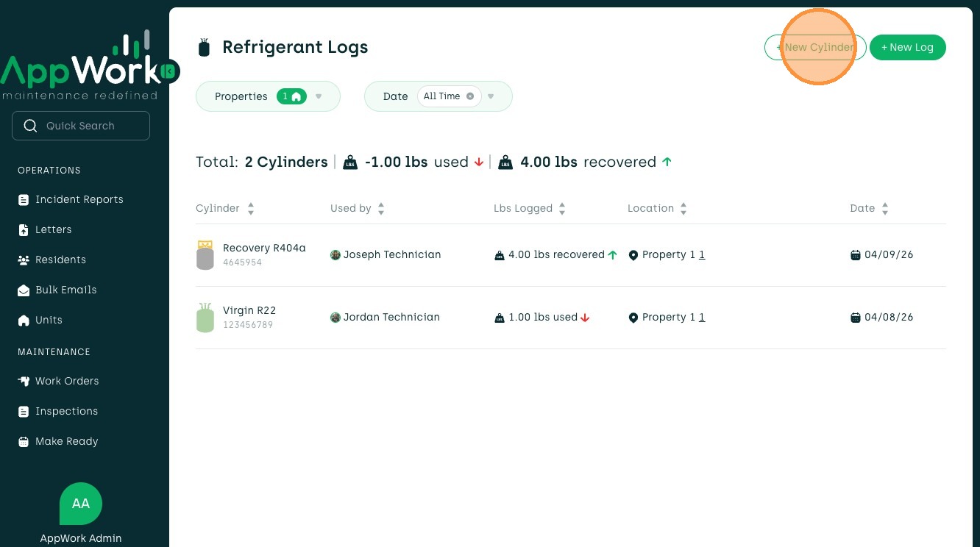
Task: Click the Work Orders wrench icon
Action: click(24, 381)
